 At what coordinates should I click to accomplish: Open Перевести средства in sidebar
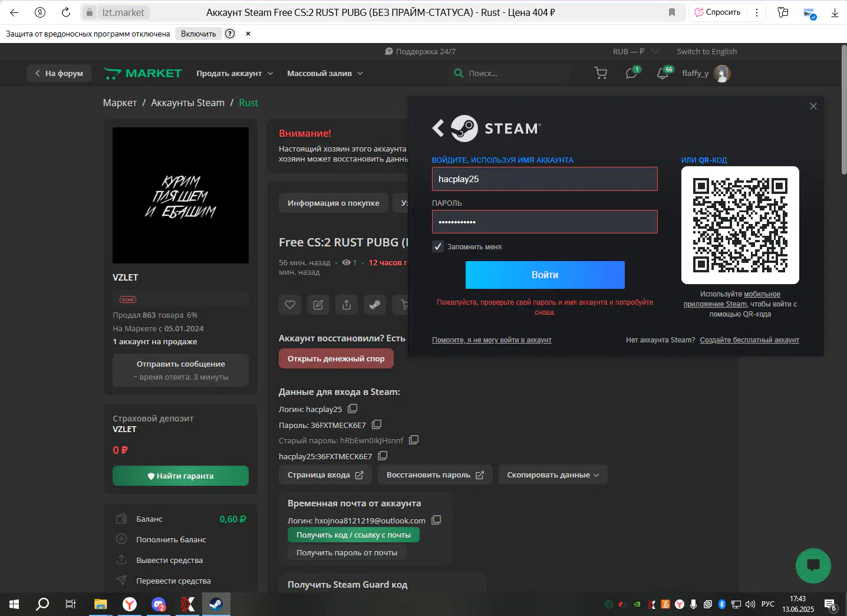[173, 581]
